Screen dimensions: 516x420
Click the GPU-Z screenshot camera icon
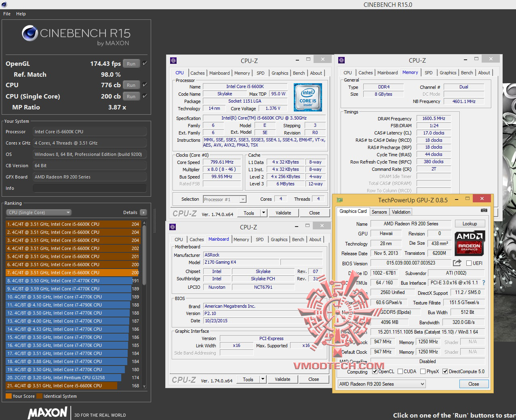(484, 211)
